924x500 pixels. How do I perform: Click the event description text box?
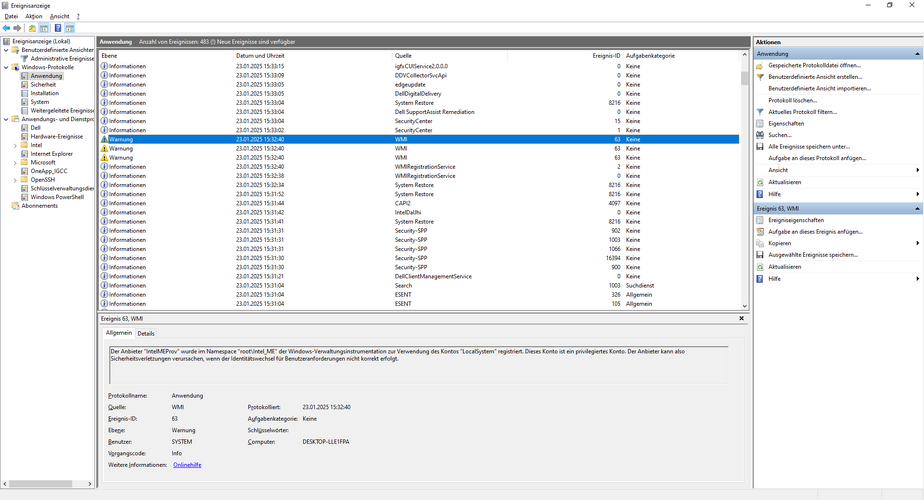point(418,364)
